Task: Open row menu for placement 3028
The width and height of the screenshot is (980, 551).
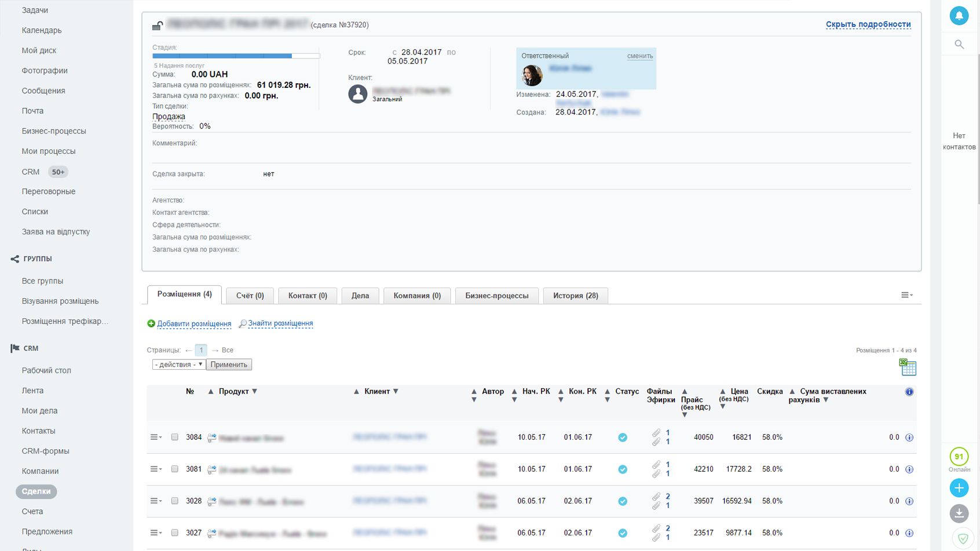Action: (156, 501)
